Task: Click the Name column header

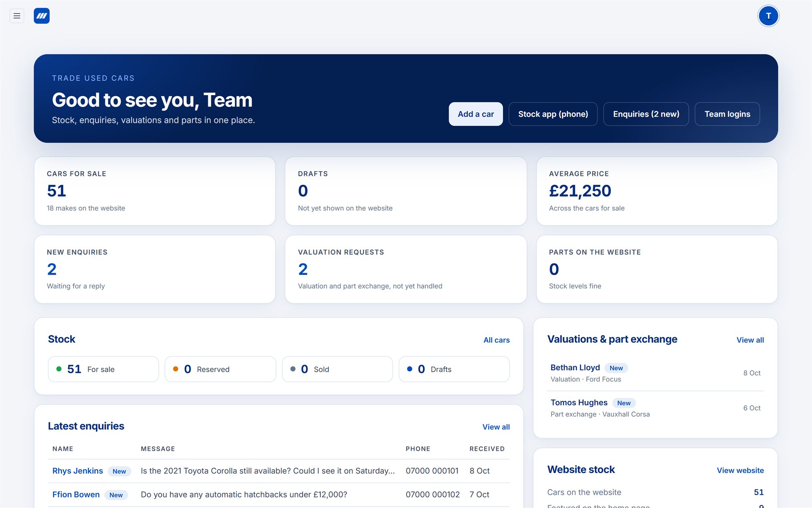Action: [x=63, y=449]
